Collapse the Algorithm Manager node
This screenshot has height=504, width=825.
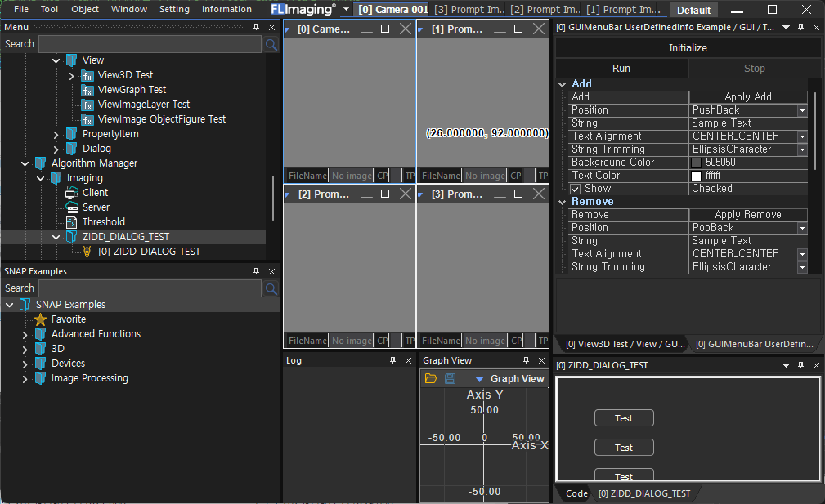(25, 164)
